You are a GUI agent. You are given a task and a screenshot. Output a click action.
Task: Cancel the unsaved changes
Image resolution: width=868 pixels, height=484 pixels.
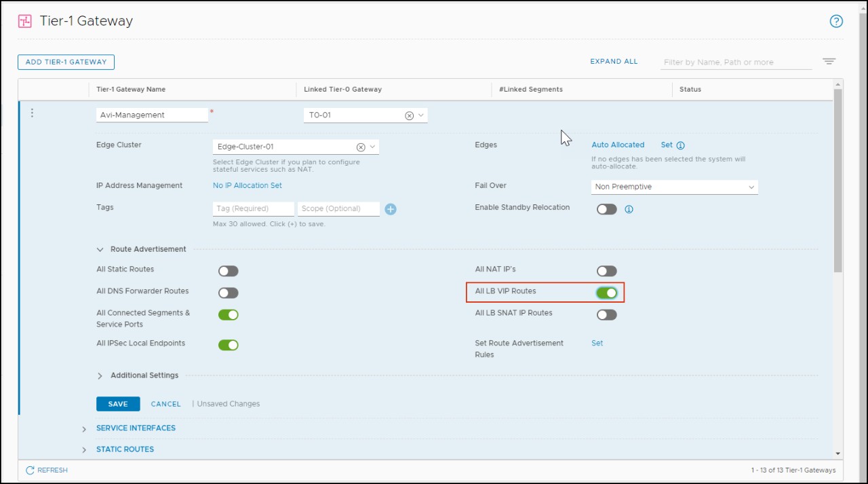165,404
